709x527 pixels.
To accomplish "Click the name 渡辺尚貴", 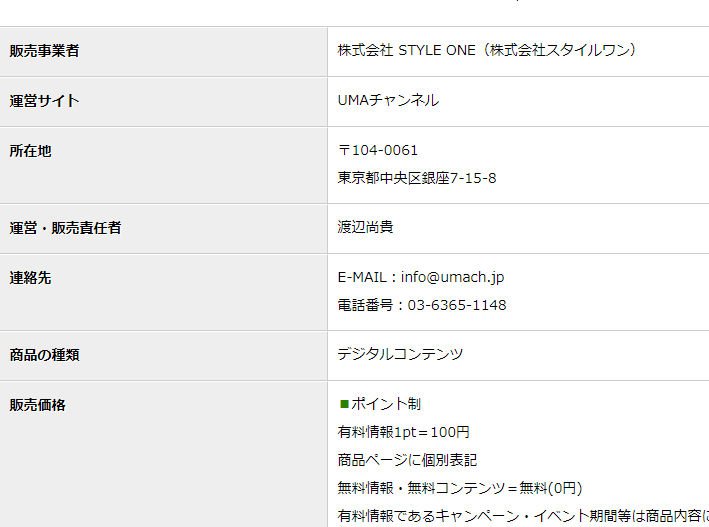I will (365, 227).
